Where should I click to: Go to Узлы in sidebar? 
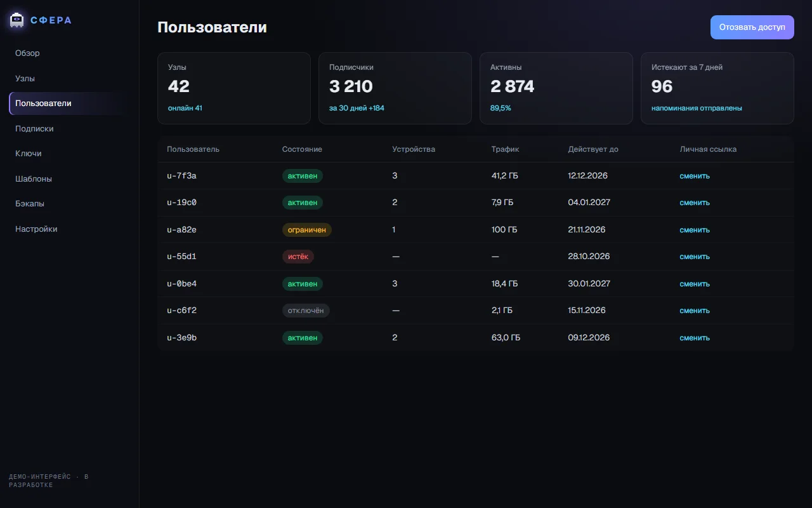pyautogui.click(x=69, y=79)
